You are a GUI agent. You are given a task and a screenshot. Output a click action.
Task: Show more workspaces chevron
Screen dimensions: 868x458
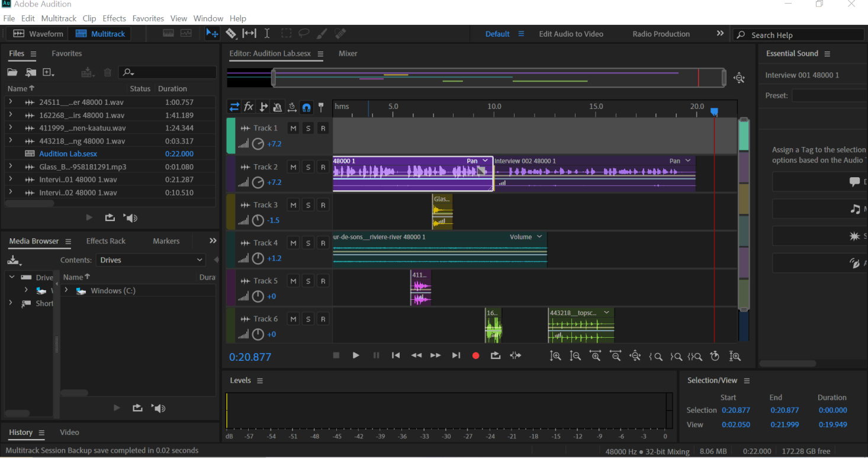pyautogui.click(x=720, y=34)
